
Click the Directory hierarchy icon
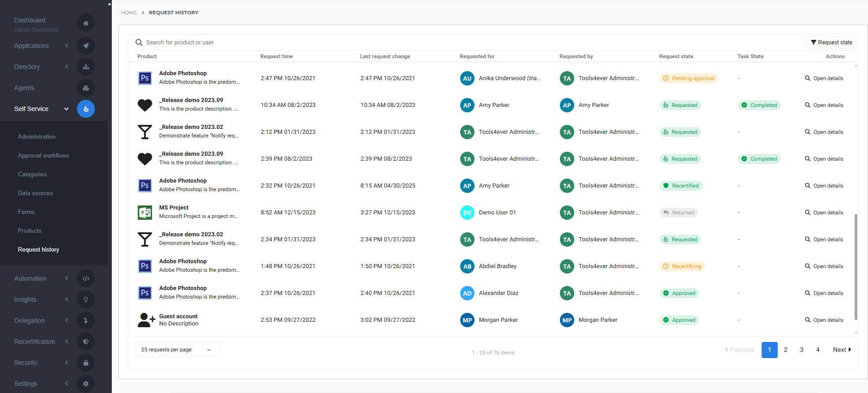tap(85, 67)
